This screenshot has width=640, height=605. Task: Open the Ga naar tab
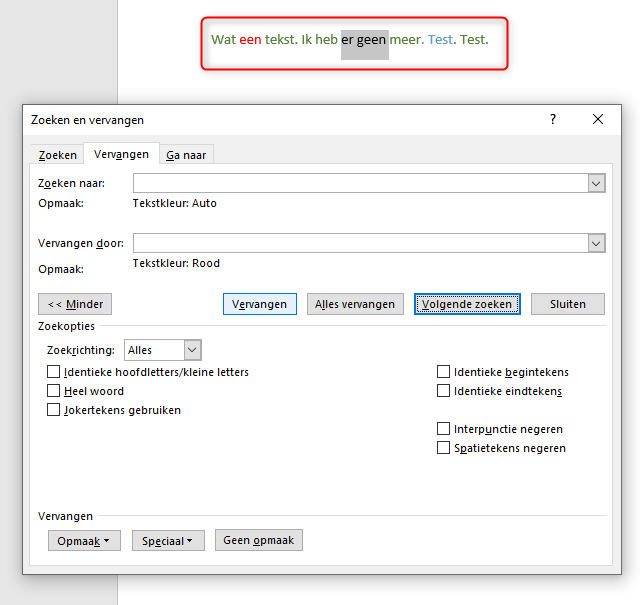[186, 155]
